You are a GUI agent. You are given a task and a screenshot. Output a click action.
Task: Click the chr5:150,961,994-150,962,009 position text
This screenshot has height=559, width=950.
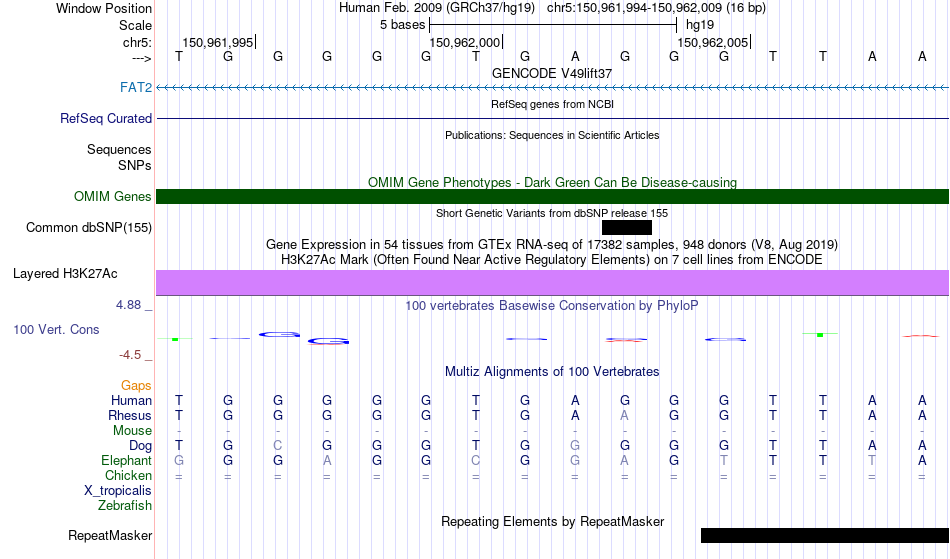[656, 8]
